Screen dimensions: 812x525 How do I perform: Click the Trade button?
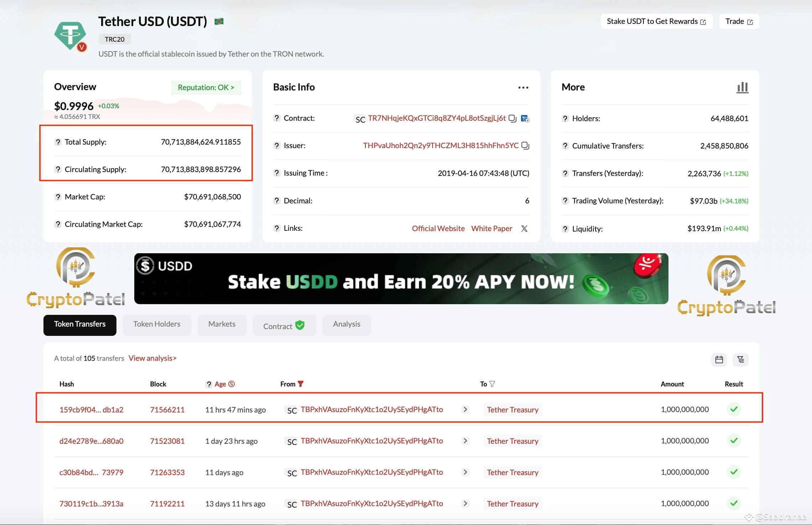[x=739, y=21]
